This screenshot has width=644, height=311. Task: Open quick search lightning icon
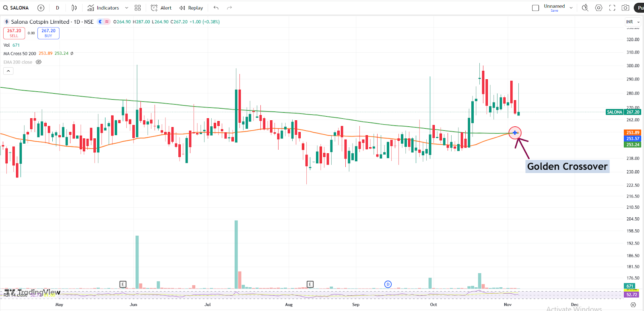click(585, 8)
